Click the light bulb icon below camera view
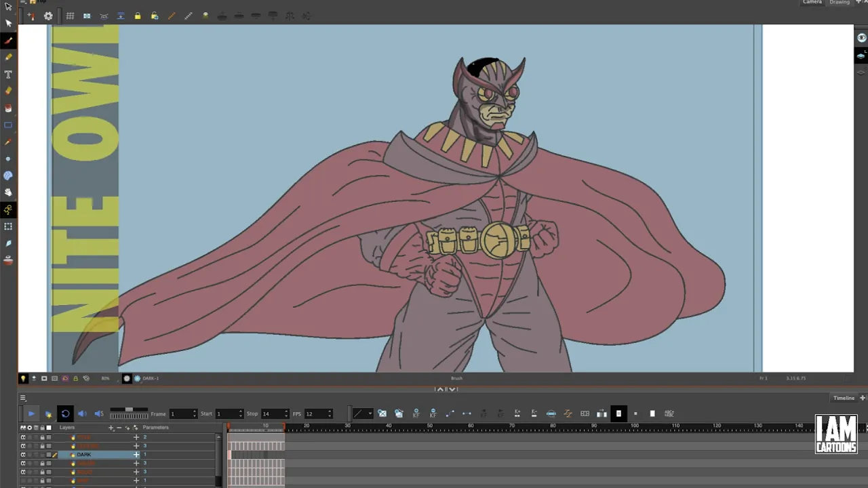The height and width of the screenshot is (488, 868). coord(23,378)
